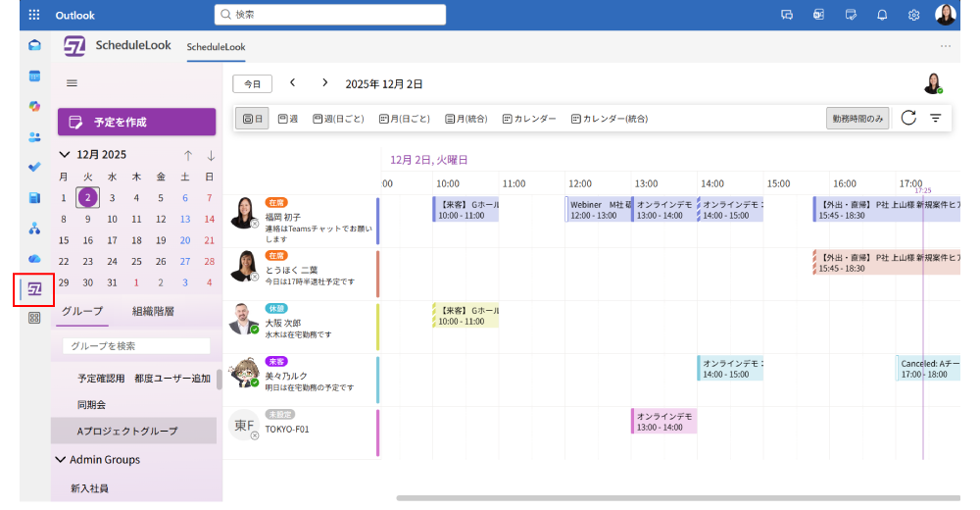Click the グループを検索 search field

tap(136, 346)
